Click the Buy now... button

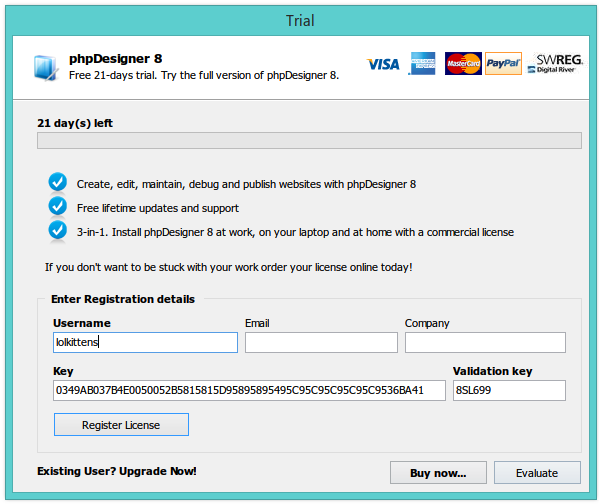[438, 473]
